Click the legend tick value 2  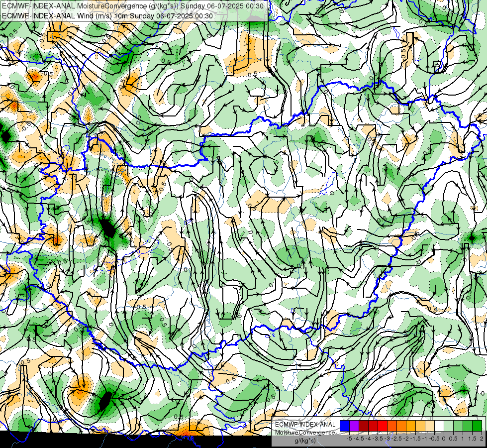482,439
